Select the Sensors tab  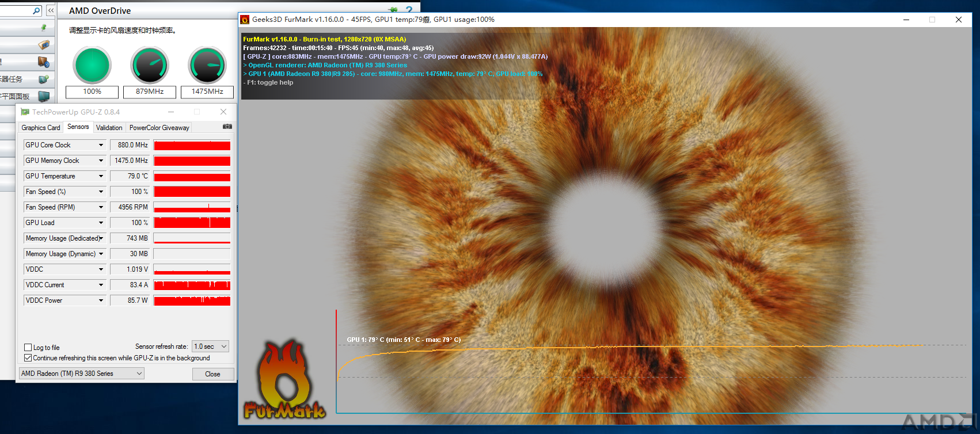(x=78, y=127)
